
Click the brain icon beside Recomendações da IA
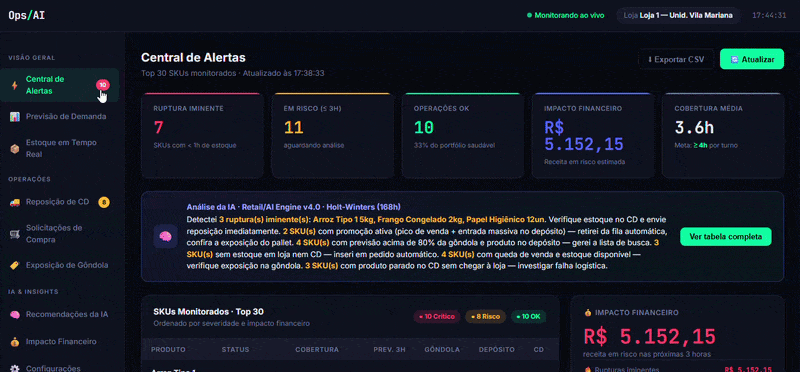[15, 314]
